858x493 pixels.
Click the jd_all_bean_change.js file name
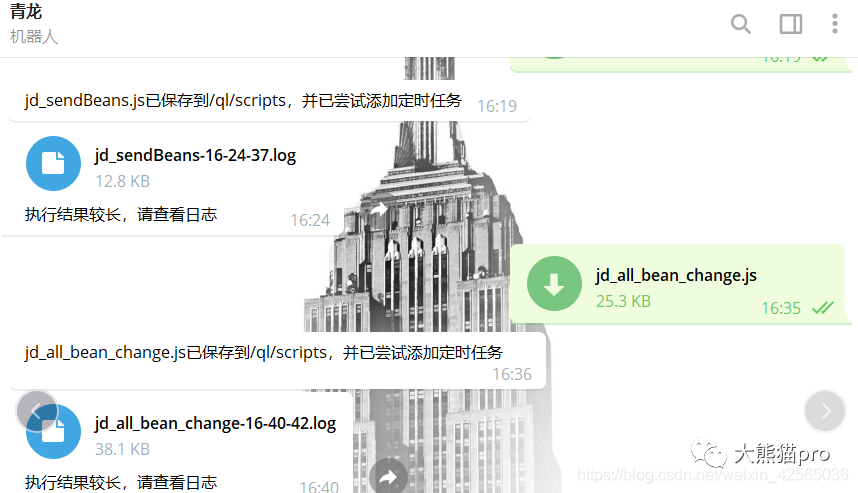[676, 275]
